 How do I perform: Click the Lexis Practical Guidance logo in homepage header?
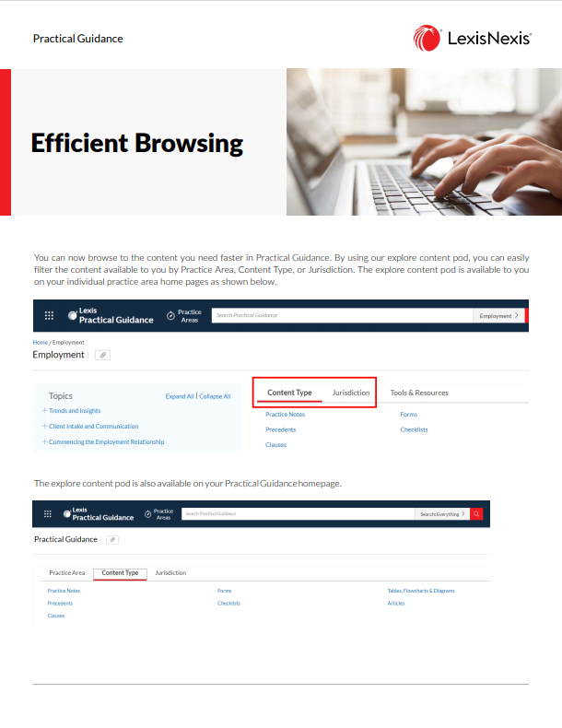point(99,513)
